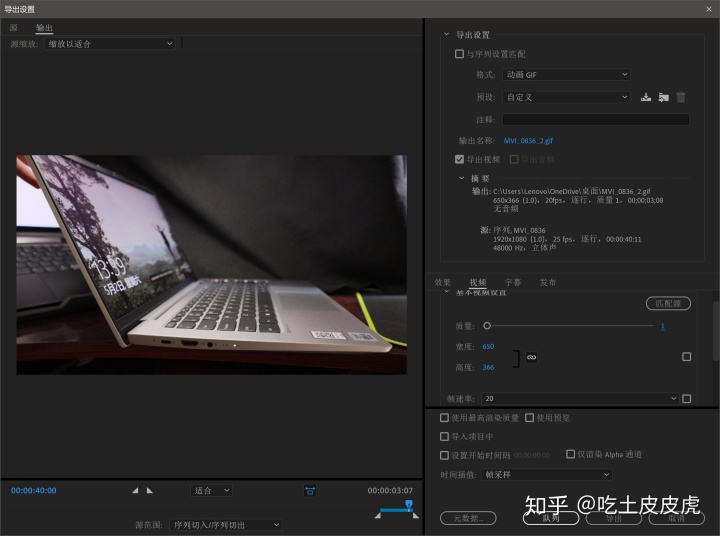Open the 源缩放 dropdown
720x536 pixels.
110,44
